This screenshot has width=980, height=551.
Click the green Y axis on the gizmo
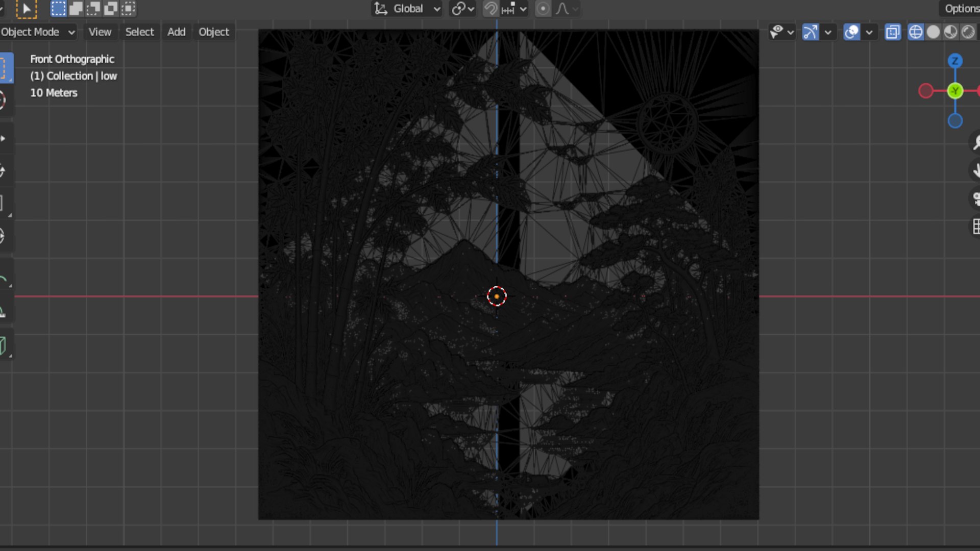click(955, 91)
